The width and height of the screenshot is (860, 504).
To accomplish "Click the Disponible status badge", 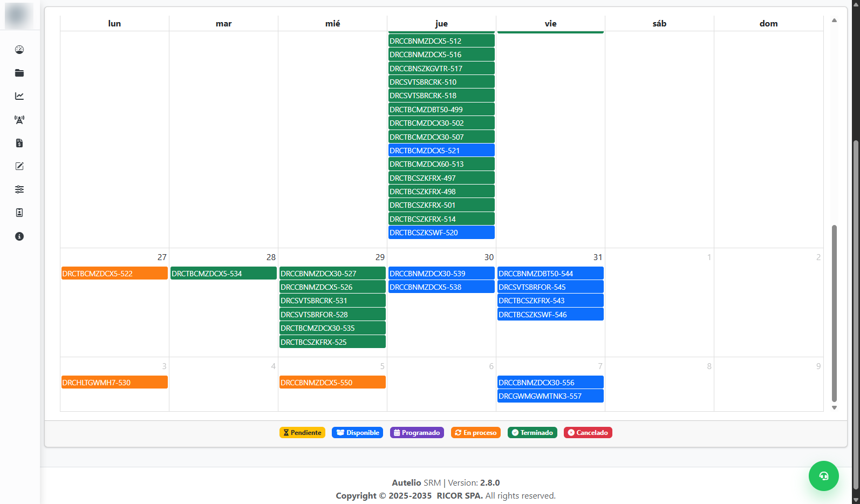I will [x=357, y=433].
